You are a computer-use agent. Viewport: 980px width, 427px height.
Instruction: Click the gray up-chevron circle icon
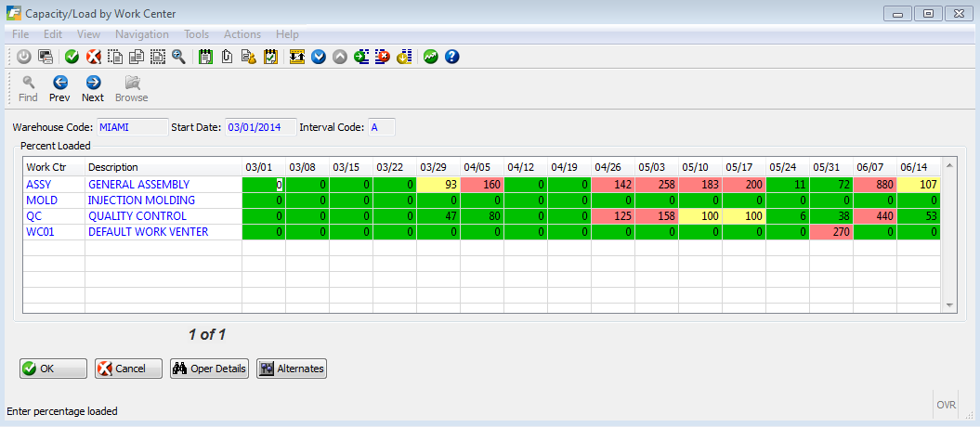tap(339, 57)
